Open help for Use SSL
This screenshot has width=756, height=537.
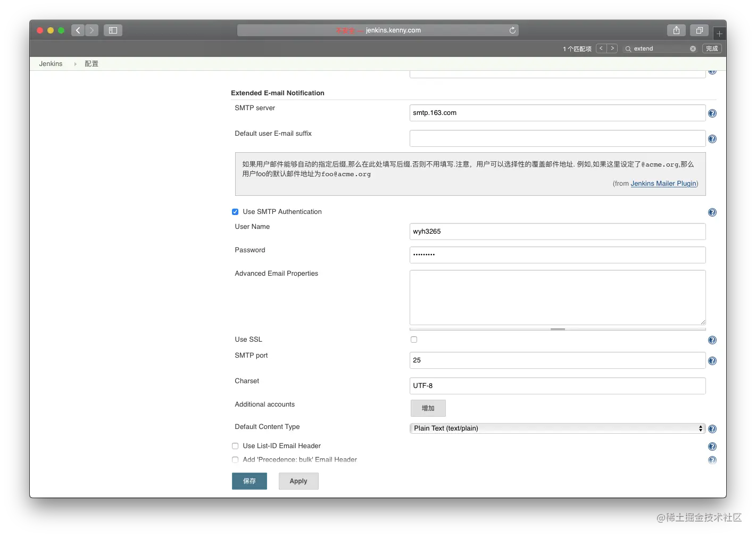tap(712, 340)
